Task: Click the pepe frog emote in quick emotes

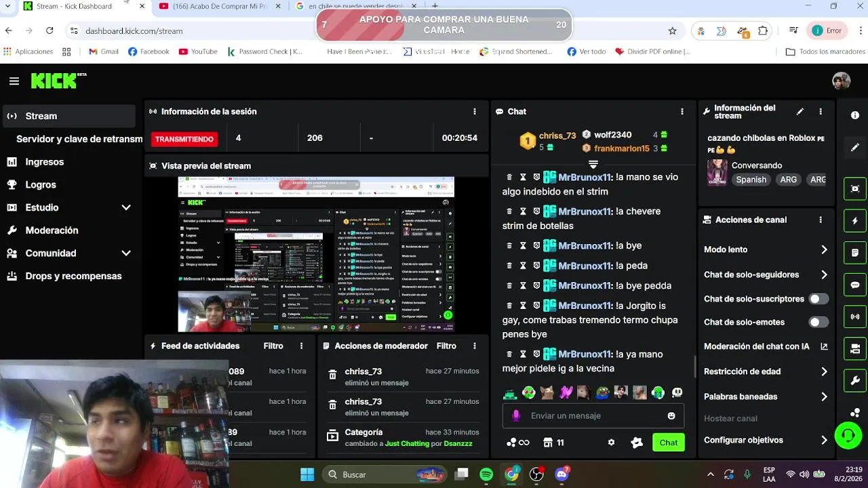Action: point(602,392)
